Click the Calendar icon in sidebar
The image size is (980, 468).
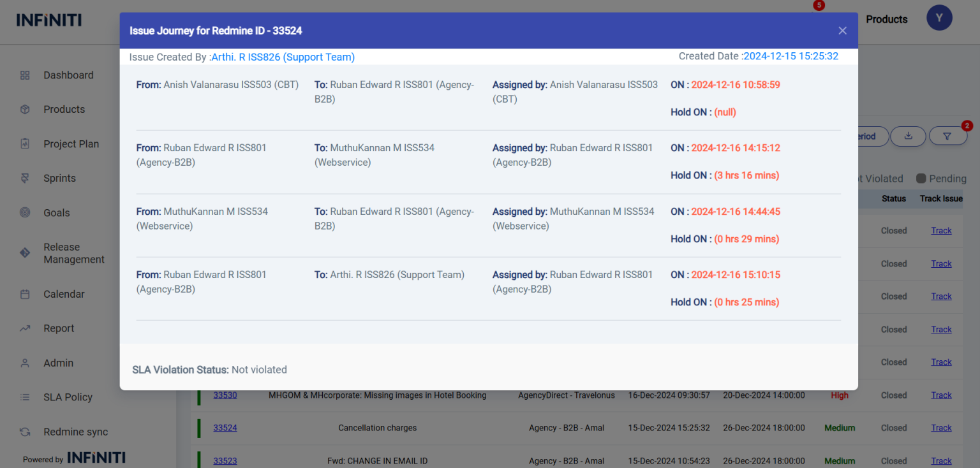coord(25,295)
